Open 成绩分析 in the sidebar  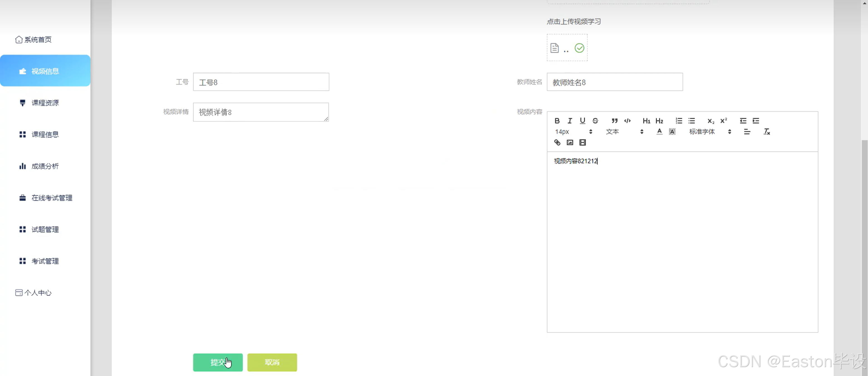45,166
